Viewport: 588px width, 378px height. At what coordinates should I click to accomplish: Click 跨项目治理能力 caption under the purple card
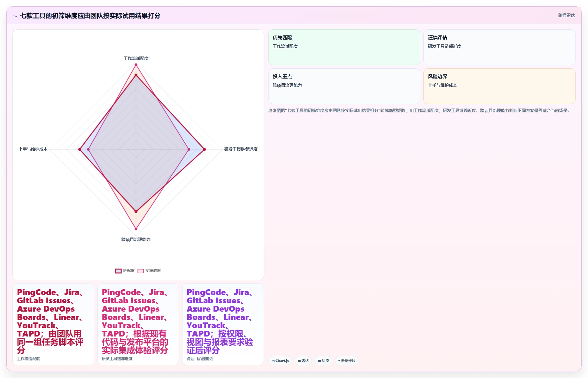(x=200, y=359)
